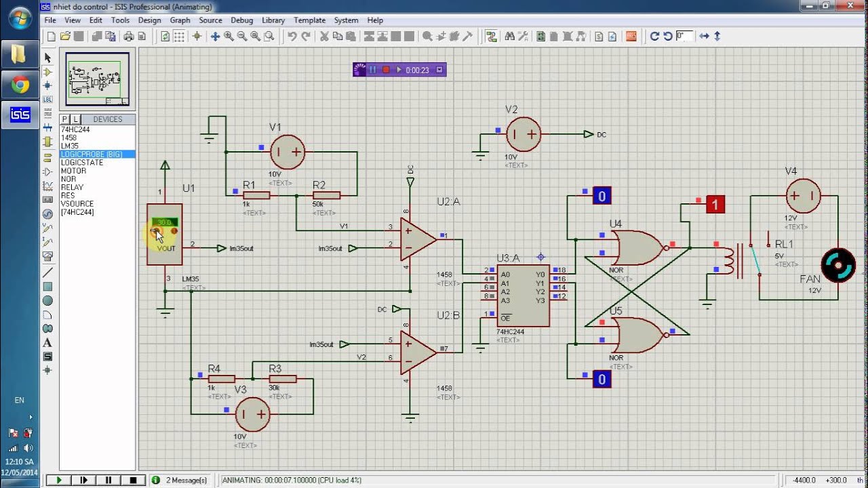Click the rotation angle input field

click(684, 37)
